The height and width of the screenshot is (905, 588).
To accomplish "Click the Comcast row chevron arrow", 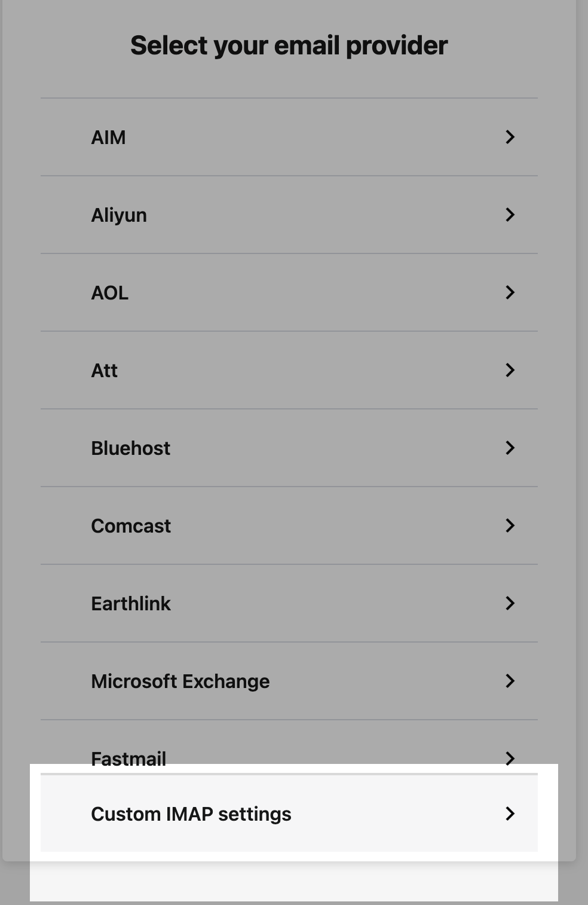I will coord(510,525).
